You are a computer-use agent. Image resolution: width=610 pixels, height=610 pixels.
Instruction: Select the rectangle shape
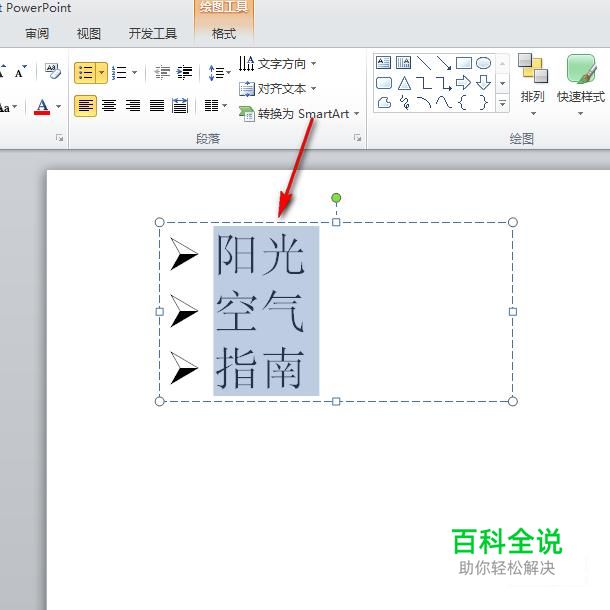(464, 62)
